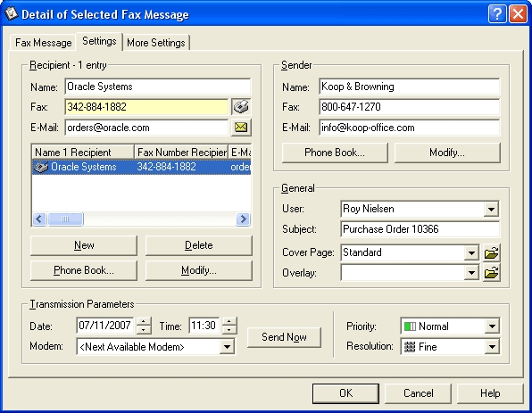Click the Time field showing 11:30

pos(204,326)
